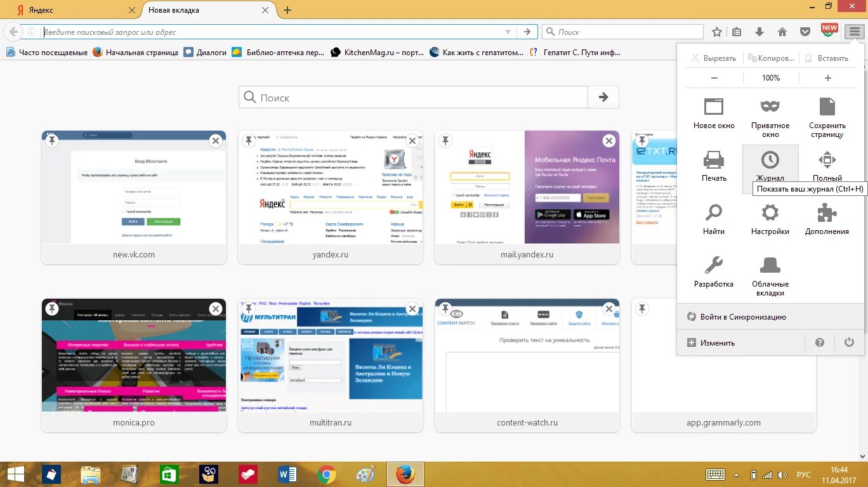Screen dimensions: 868x487
Task: Click the bookmark star icon
Action: (x=717, y=32)
